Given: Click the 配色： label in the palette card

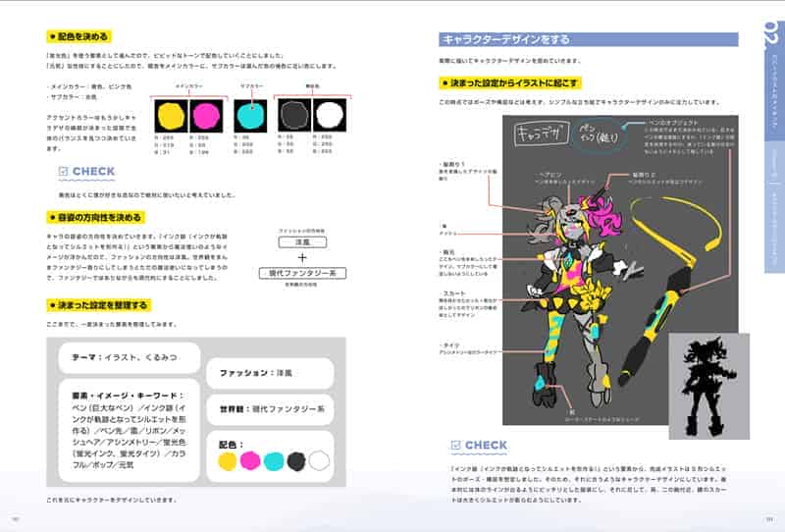Looking at the screenshot, I should tap(231, 445).
